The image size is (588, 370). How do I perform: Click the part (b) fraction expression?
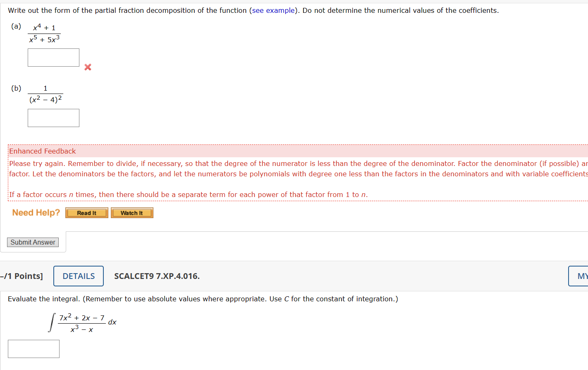point(45,94)
